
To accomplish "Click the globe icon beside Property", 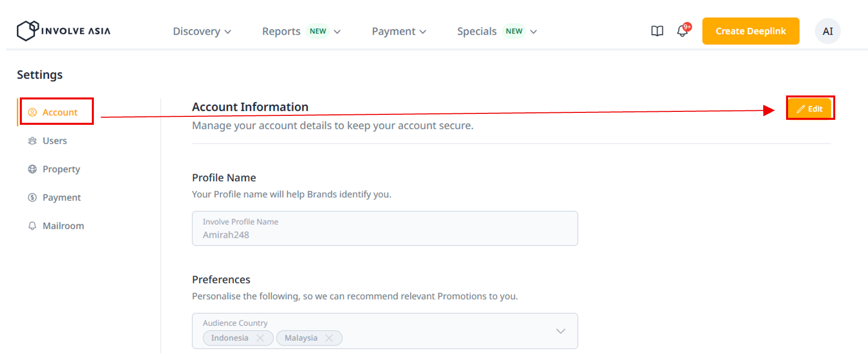I will (x=32, y=169).
